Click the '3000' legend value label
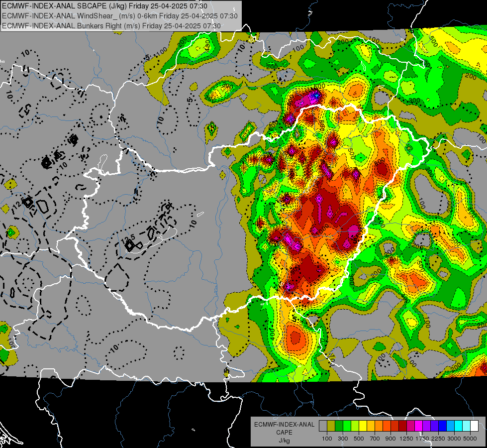 pos(454,439)
